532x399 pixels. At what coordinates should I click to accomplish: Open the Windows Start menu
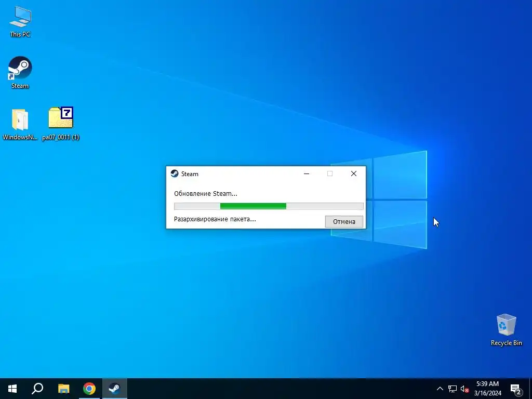tap(12, 389)
